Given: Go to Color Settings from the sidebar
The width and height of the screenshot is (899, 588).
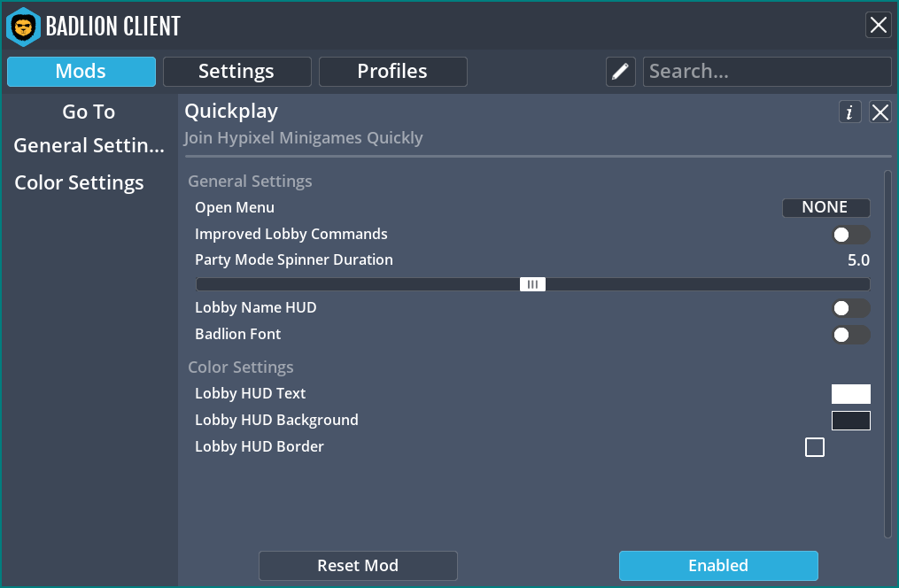Looking at the screenshot, I should pyautogui.click(x=79, y=182).
